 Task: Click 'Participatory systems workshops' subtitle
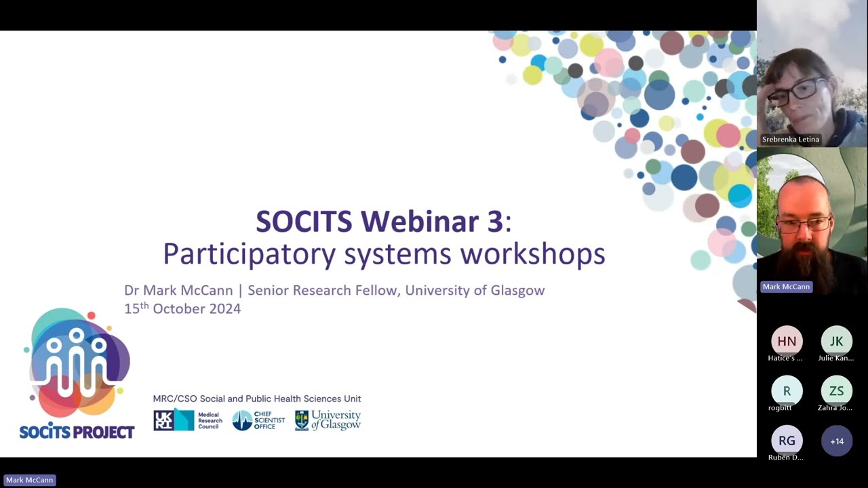(x=384, y=253)
